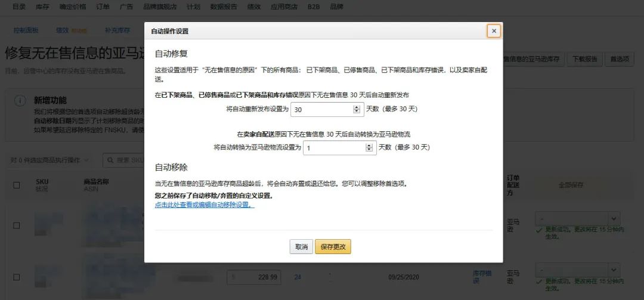This screenshot has width=644, height=300.
Task: Increase the 自动重新发布 days stepper
Action: 357,107
